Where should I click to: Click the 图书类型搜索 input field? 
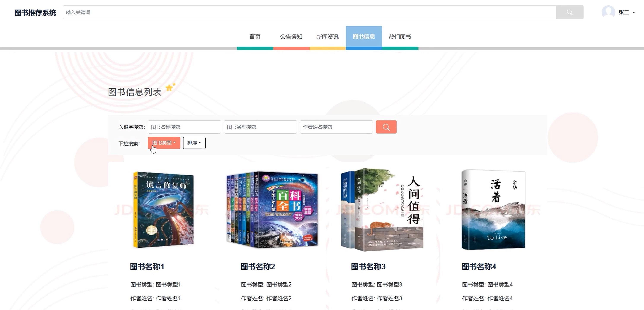[260, 127]
